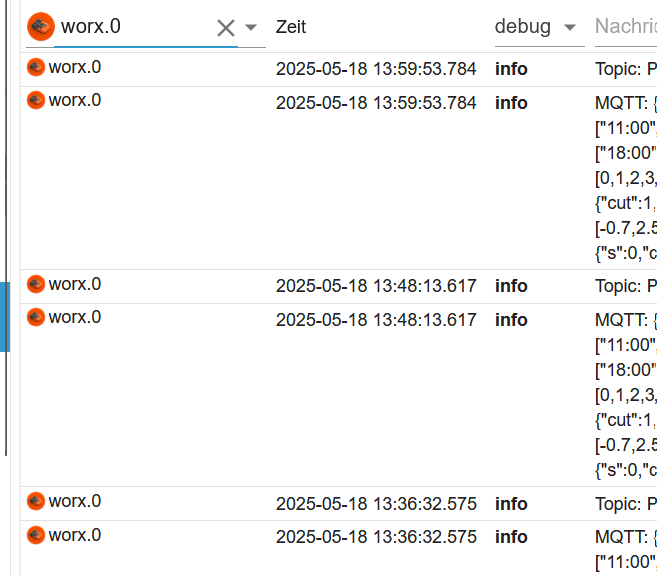This screenshot has height=576, width=657.
Task: Click the worx adapter icon in source filter
Action: 41,26
